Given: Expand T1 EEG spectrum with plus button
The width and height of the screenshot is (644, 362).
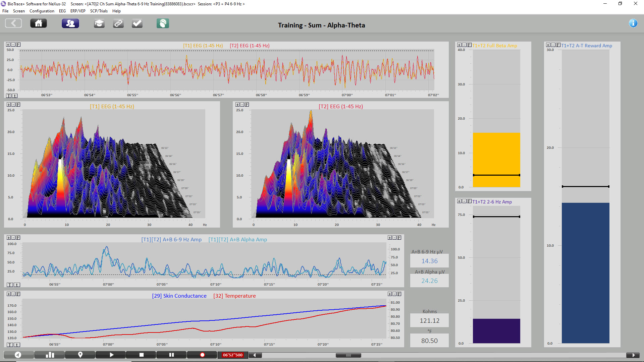Looking at the screenshot, I should 9,105.
